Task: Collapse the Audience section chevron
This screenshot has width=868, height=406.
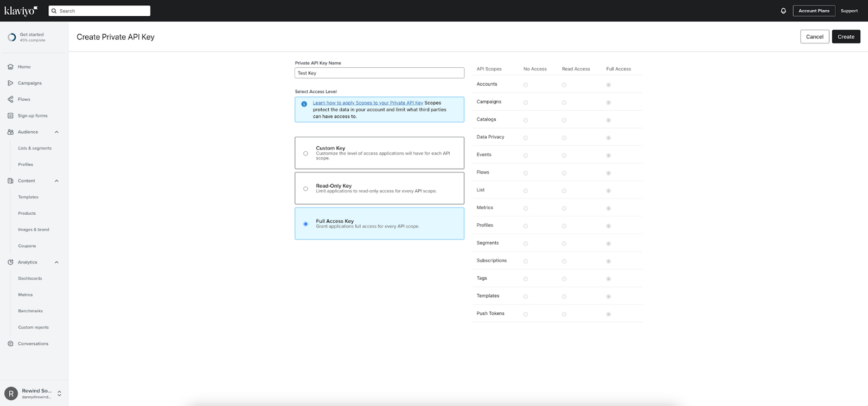Action: coord(56,132)
